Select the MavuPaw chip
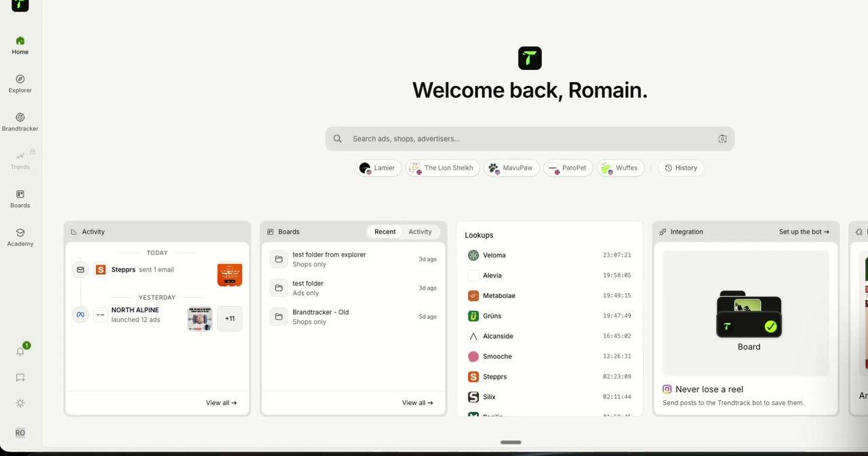 pos(511,168)
